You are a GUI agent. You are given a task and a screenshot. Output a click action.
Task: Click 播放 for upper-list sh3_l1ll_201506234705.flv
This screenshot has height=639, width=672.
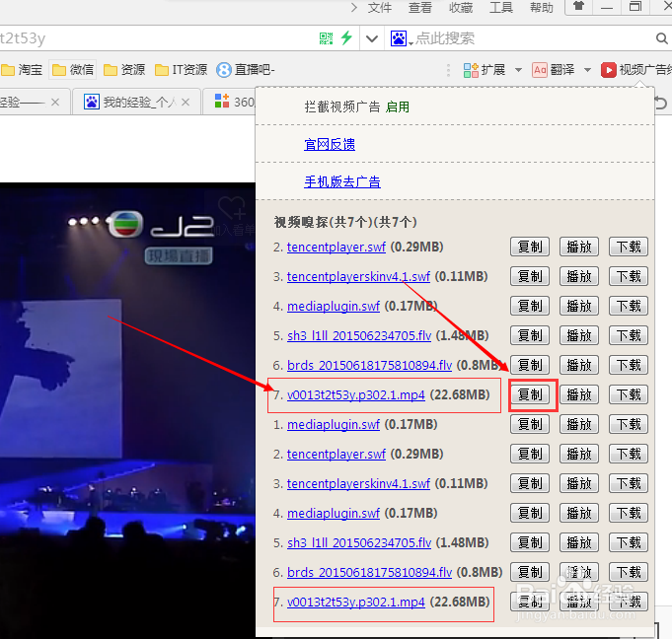[579, 335]
